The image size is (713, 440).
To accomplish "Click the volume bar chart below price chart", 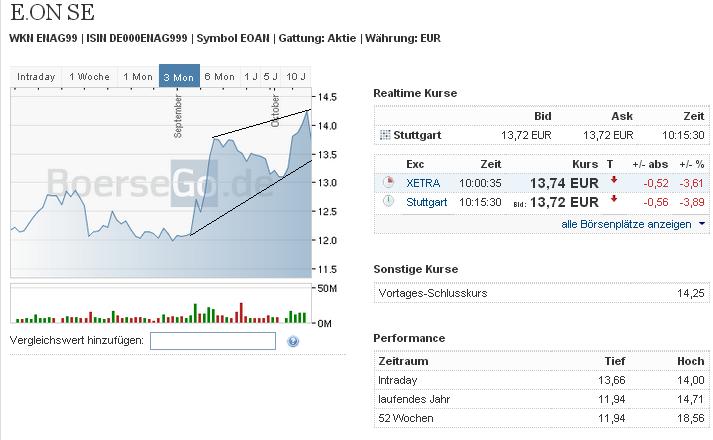I will pos(160,305).
